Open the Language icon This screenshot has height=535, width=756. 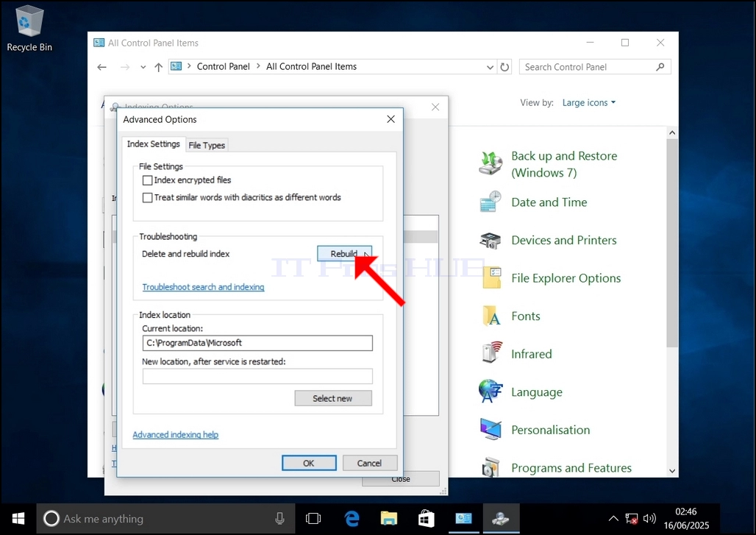[x=491, y=391]
